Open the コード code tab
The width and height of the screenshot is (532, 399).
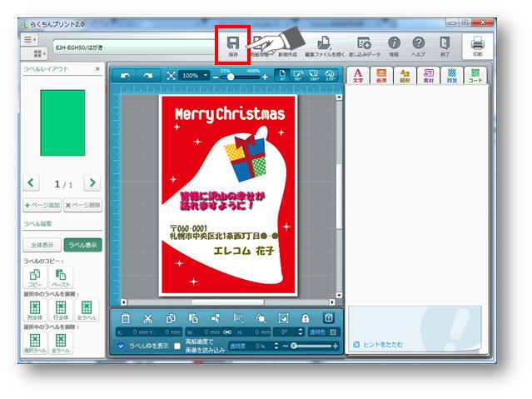[475, 76]
